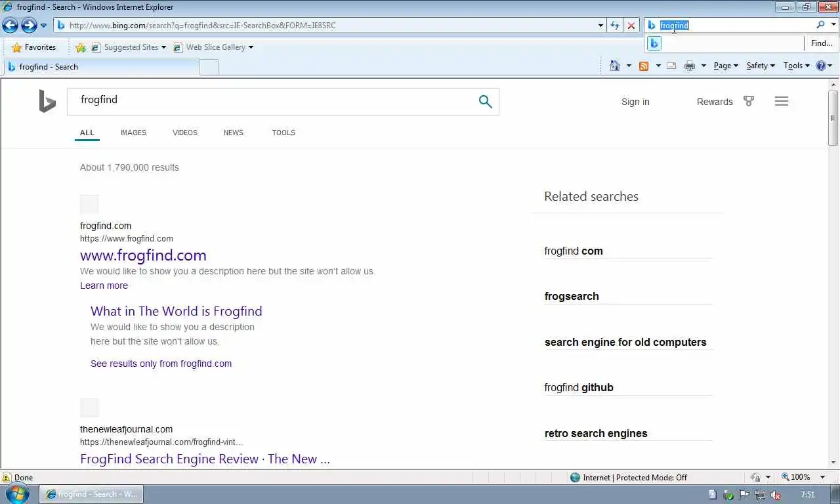Click the Read Mail envelope icon
The width and height of the screenshot is (840, 504).
pos(671,66)
